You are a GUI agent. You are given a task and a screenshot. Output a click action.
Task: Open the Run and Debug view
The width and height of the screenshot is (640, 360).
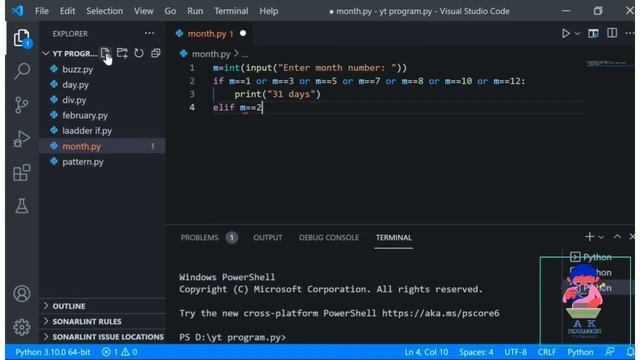pos(22,139)
